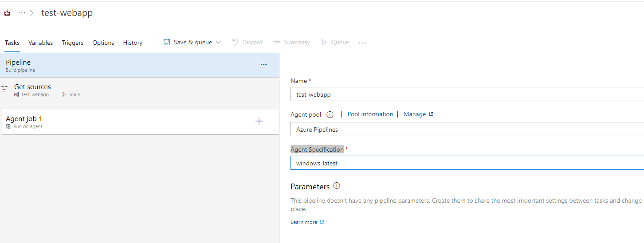Open the breadcrumb ellipsis menu
This screenshot has width=644, height=243.
(x=21, y=13)
